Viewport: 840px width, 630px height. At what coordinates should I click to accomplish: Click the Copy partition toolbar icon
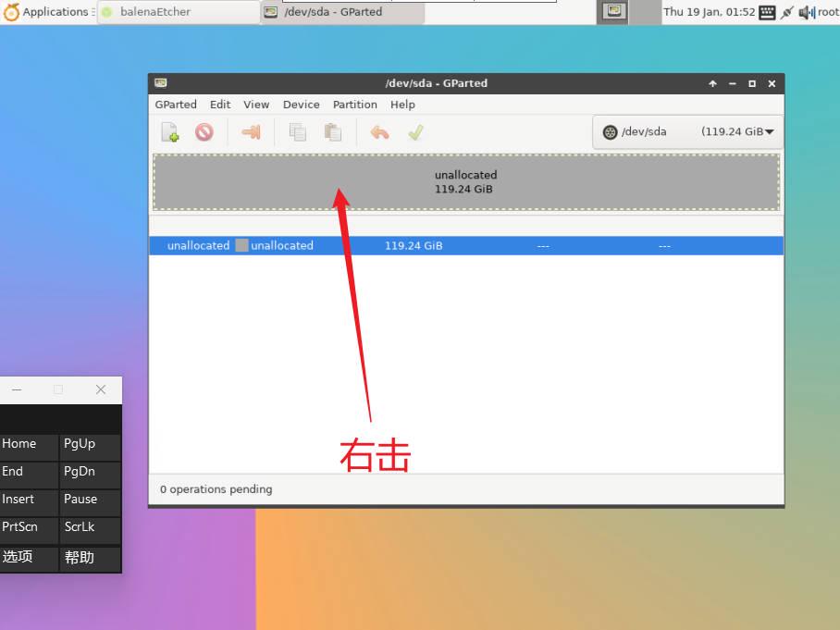click(x=297, y=131)
